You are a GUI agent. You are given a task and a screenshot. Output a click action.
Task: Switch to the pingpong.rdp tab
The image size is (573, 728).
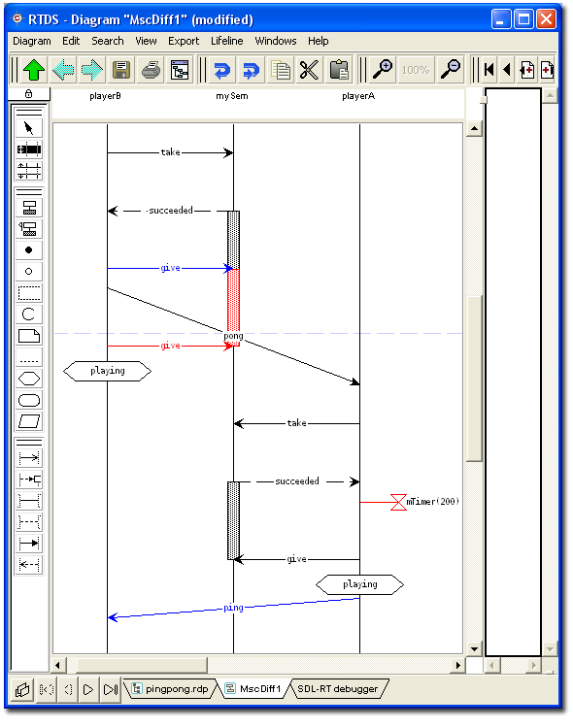pyautogui.click(x=170, y=689)
